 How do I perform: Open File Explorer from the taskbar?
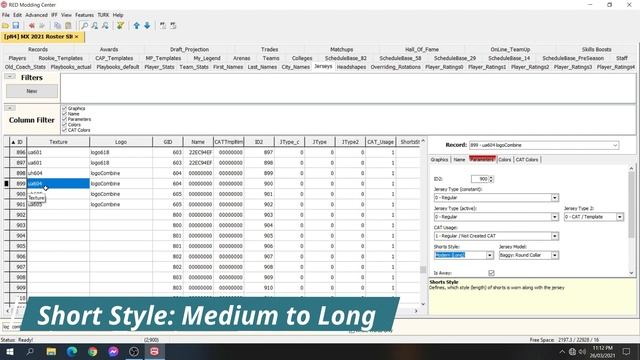(x=51, y=351)
